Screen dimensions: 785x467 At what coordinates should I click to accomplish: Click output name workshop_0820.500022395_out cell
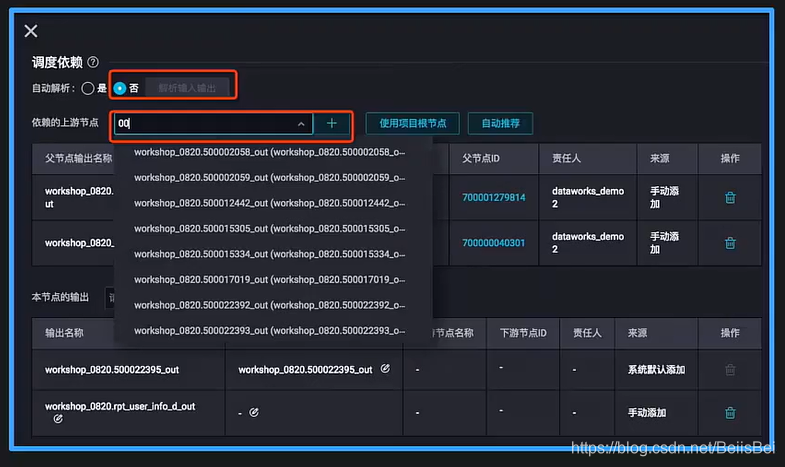(x=112, y=370)
